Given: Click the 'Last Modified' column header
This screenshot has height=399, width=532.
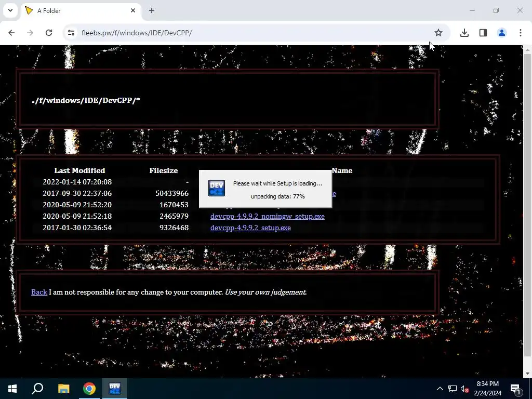Looking at the screenshot, I should pos(79,170).
